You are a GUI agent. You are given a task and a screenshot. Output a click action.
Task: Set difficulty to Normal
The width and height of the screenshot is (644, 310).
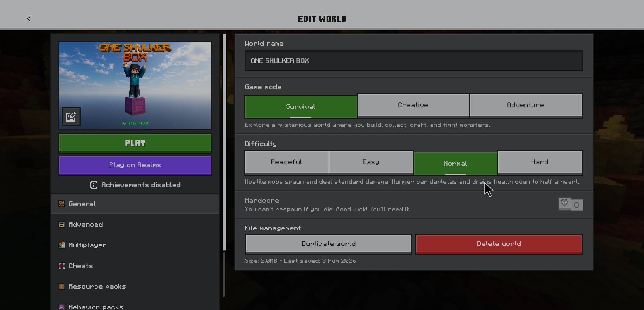(x=455, y=164)
